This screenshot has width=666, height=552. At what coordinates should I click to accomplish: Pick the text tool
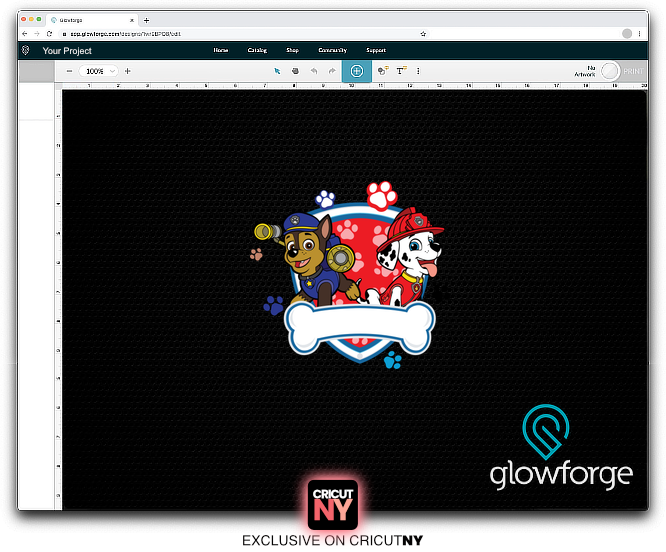point(401,71)
